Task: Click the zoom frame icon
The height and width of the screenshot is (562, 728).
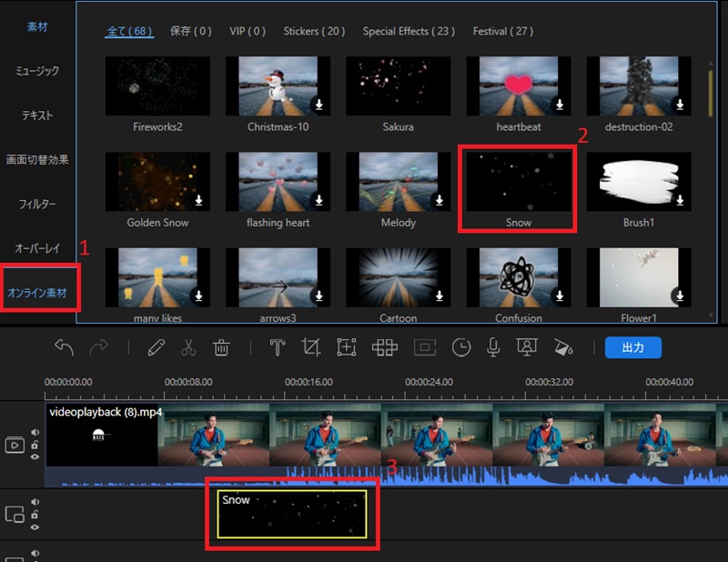Action: (347, 347)
